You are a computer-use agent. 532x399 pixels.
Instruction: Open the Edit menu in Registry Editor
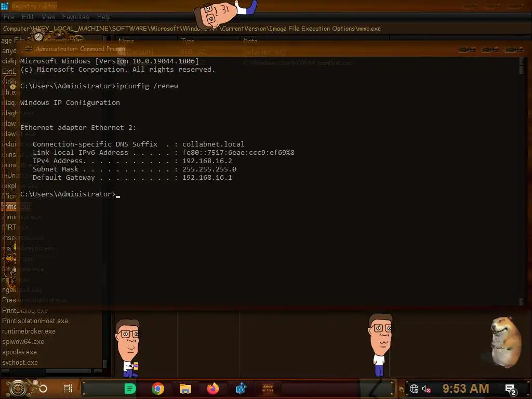(x=28, y=17)
